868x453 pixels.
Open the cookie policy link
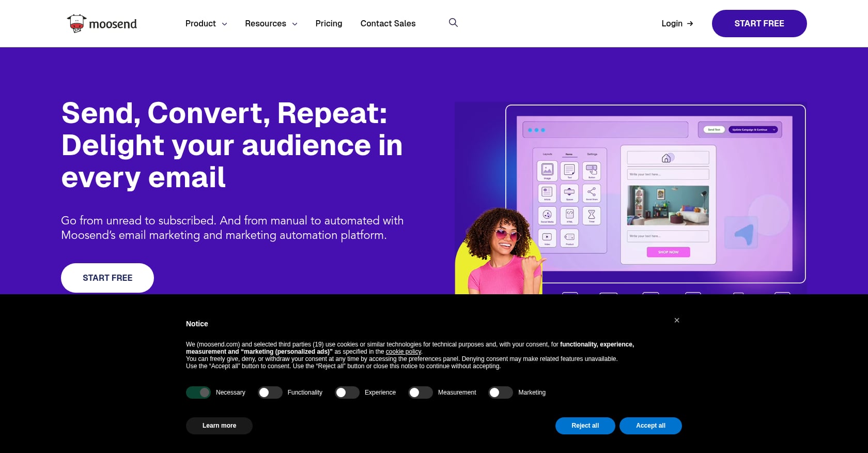[403, 352]
